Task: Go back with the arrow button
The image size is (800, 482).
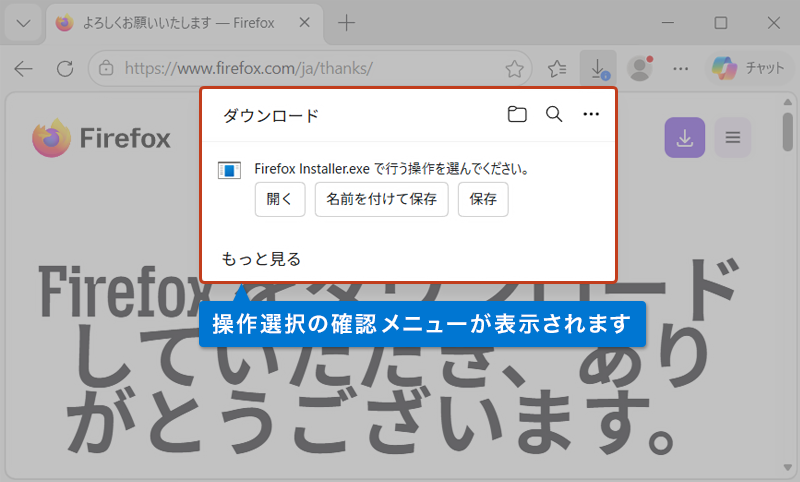Action: click(x=23, y=68)
